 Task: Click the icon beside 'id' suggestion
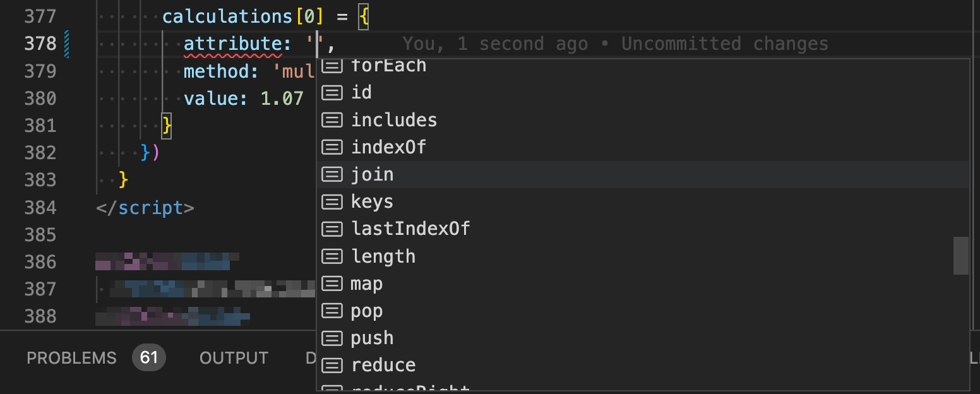click(x=332, y=93)
